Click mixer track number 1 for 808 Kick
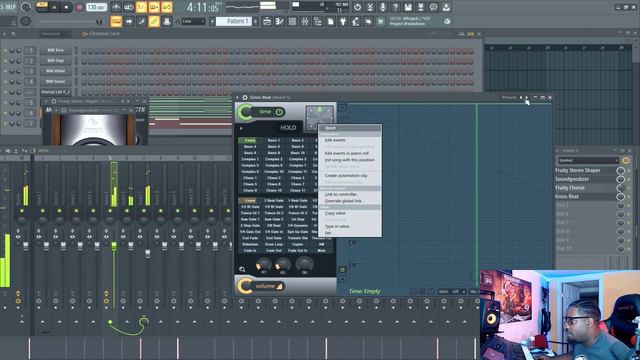The image size is (640, 360). tap(30, 50)
